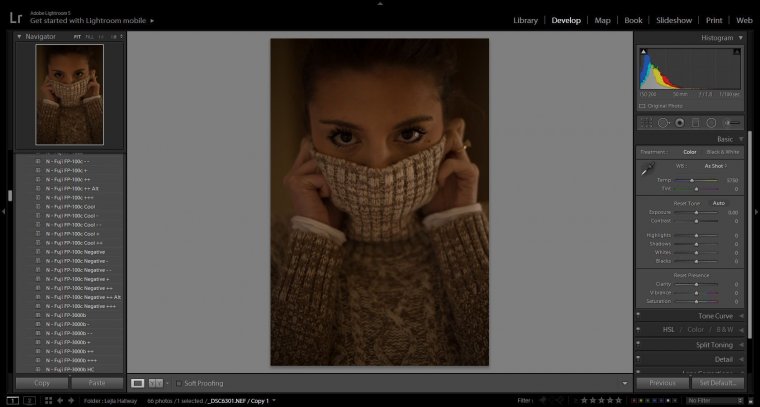Switch to the Slideshow module
Viewport: 760px width, 407px height.
tap(674, 20)
